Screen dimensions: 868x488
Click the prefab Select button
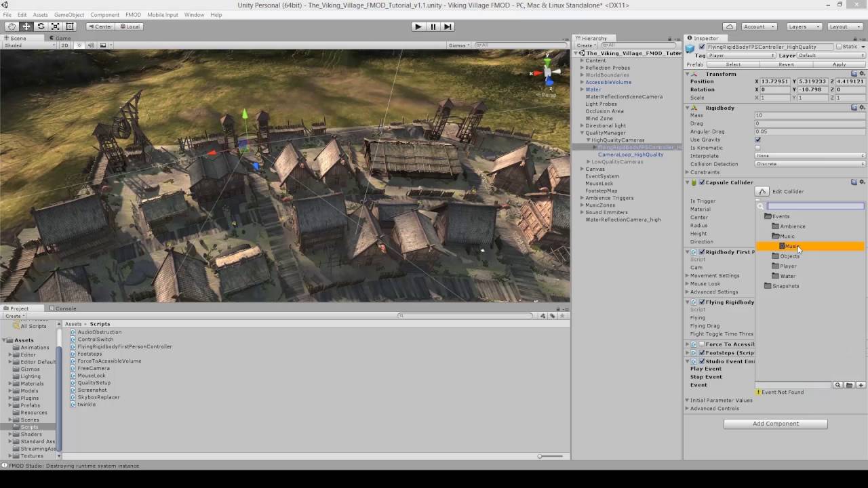(733, 64)
